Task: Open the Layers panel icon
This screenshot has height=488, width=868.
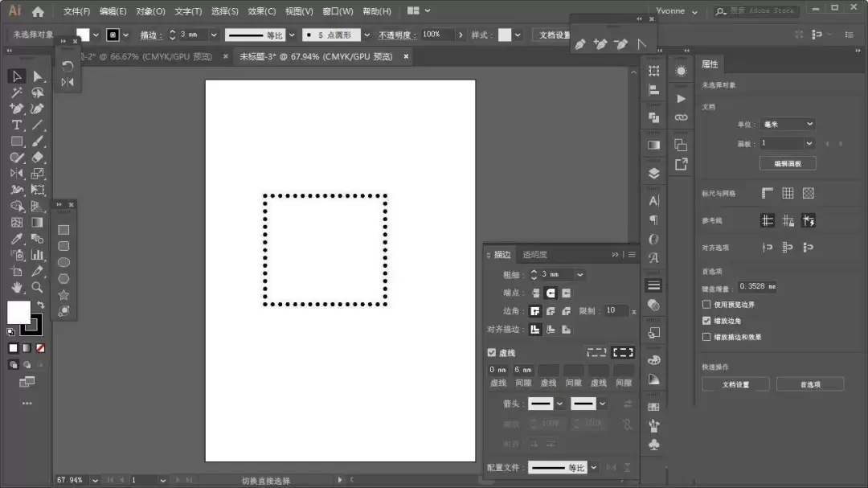Action: 653,174
